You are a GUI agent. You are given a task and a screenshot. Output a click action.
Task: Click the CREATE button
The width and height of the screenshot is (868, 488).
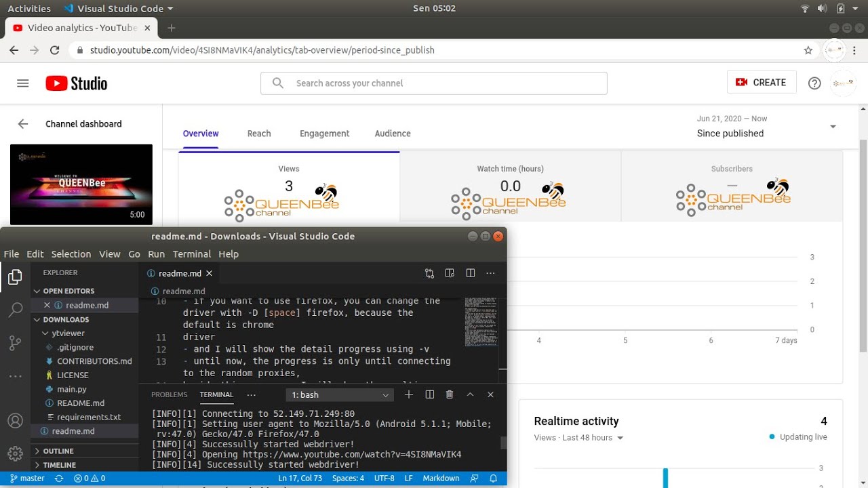click(761, 83)
